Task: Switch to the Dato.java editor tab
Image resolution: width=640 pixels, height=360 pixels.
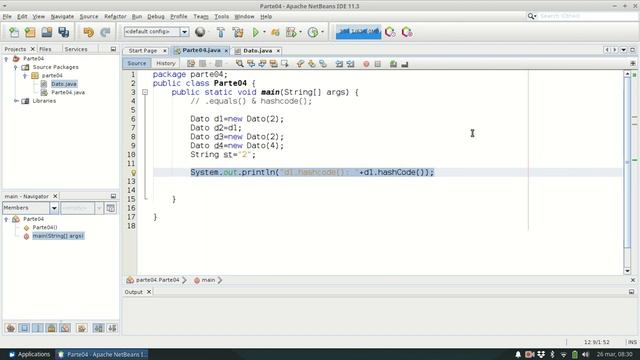Action: (x=258, y=51)
